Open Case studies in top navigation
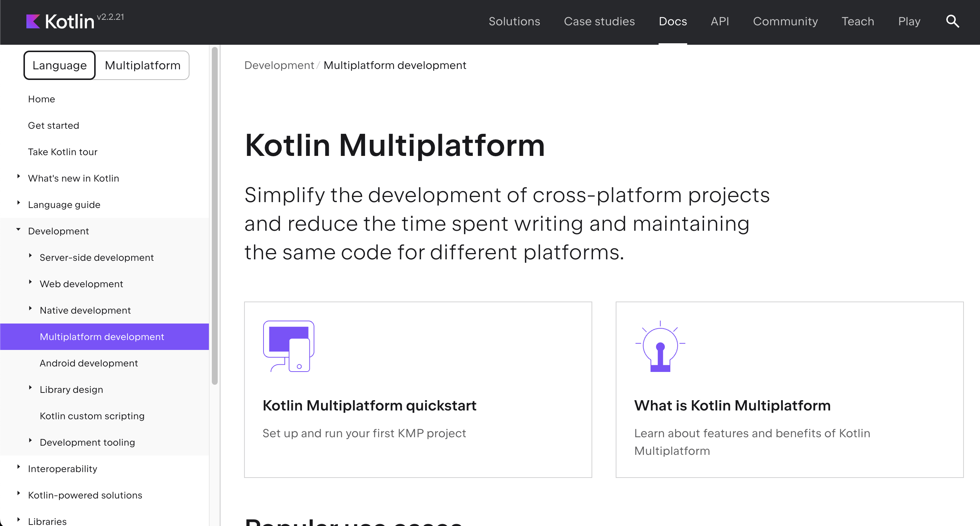This screenshot has width=980, height=526. coord(599,21)
